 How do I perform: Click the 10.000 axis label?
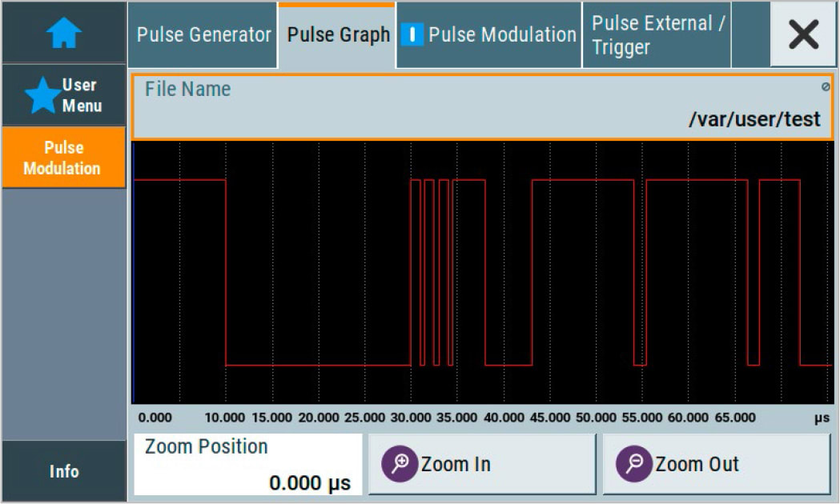point(224,418)
